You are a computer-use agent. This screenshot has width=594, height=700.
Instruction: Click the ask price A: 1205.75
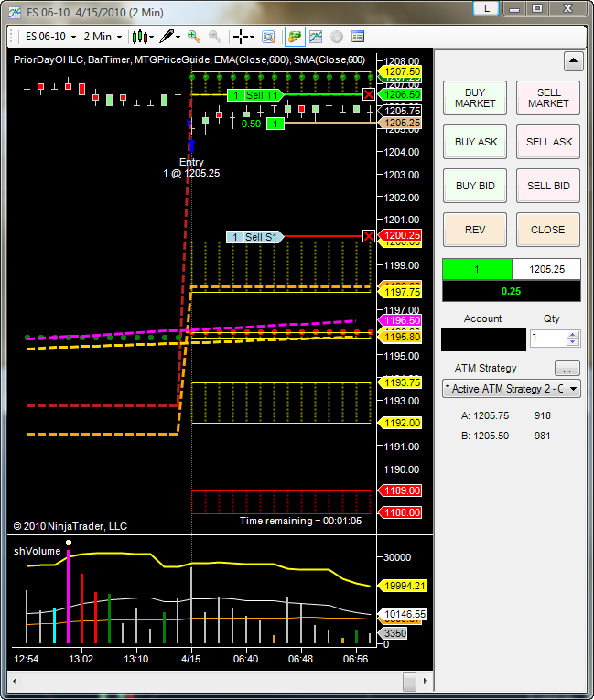485,415
